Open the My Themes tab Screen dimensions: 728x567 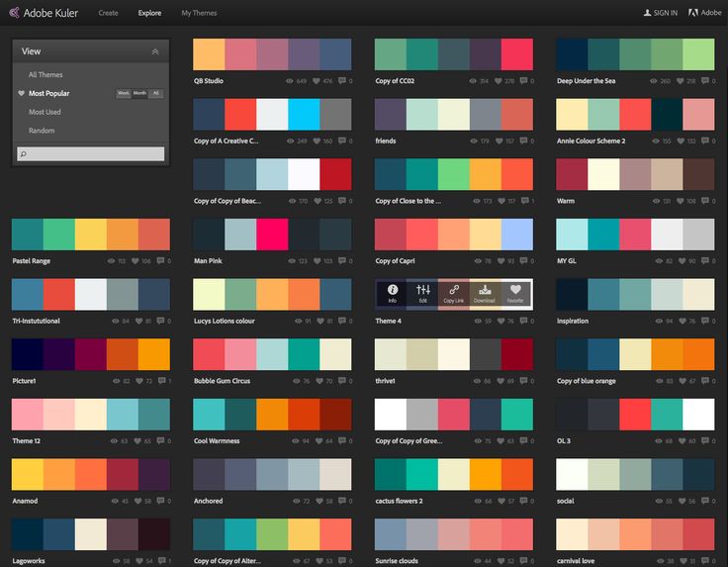tap(199, 13)
